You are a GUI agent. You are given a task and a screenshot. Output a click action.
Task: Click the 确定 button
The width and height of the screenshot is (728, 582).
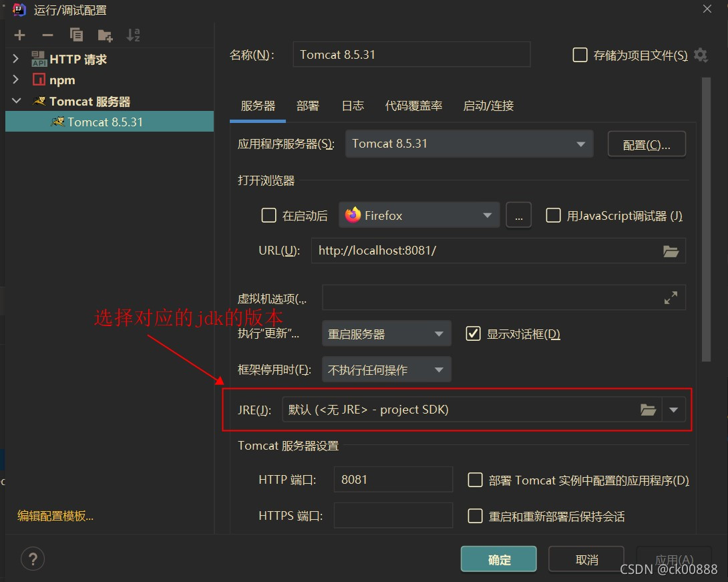tap(499, 559)
